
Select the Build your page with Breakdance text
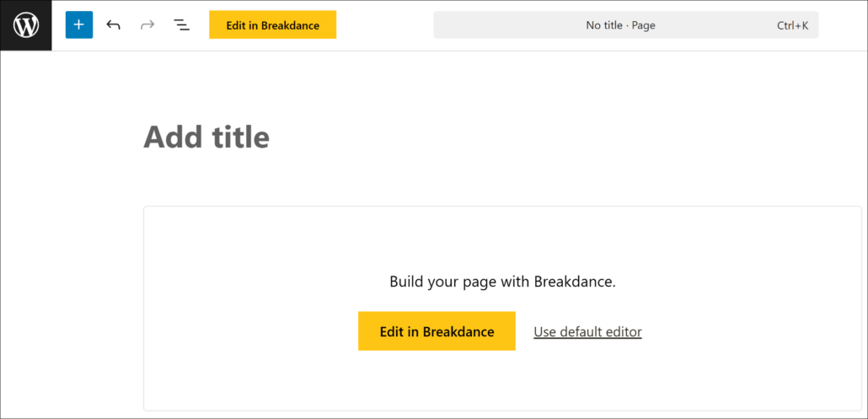pos(502,282)
